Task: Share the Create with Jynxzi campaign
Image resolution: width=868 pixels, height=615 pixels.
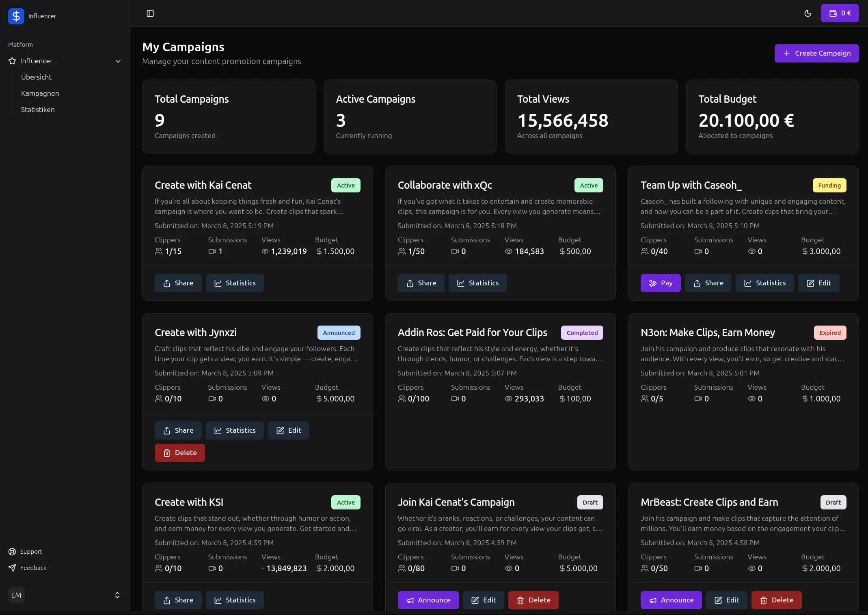Action: tap(178, 430)
